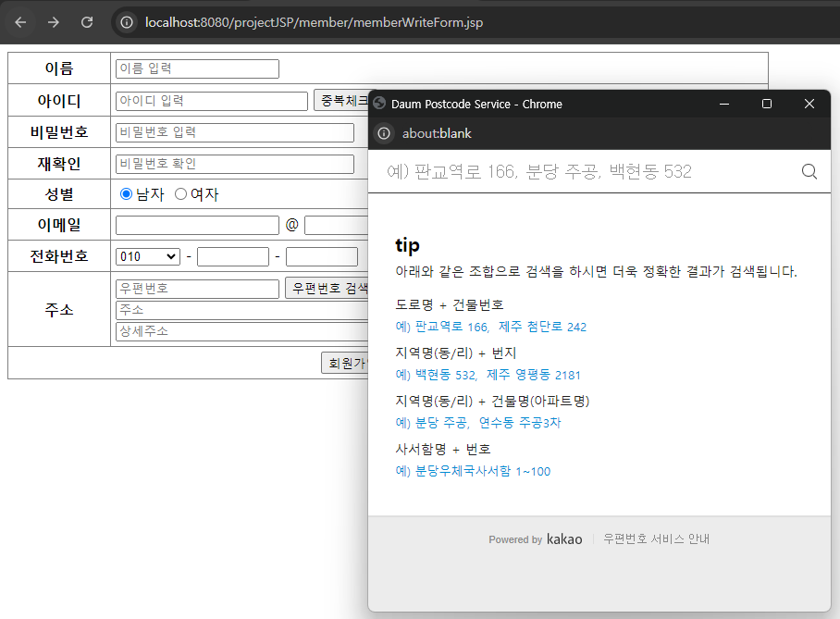Viewport: 840px width, 619px height.
Task: Click the 사서함명 + 번호 heading
Action: tap(443, 449)
